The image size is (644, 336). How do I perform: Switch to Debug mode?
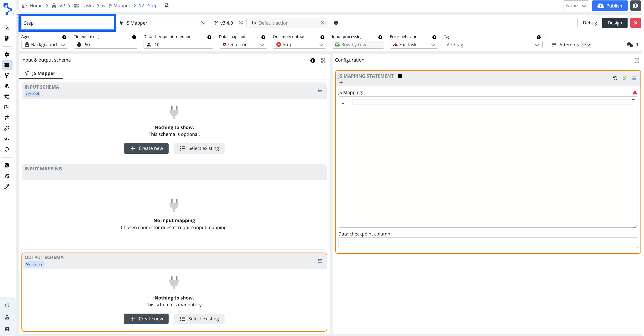point(590,23)
